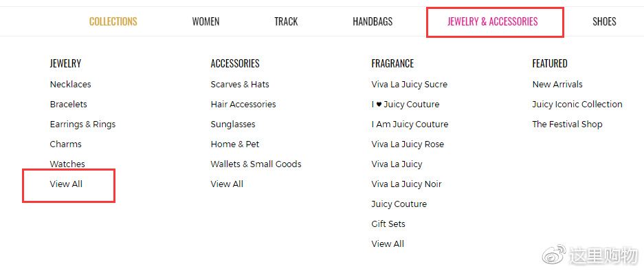
Task: Select the Track menu item
Action: 287,21
